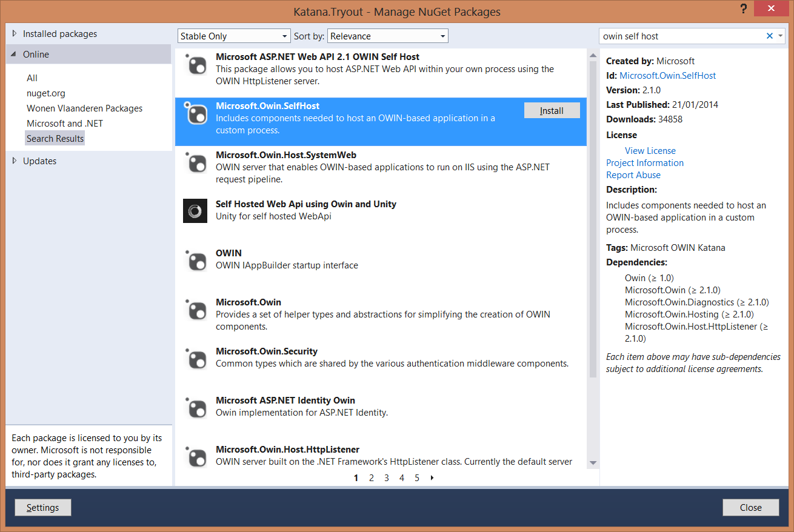The height and width of the screenshot is (532, 794).
Task: Select the Microsoft.Owin package title
Action: [x=249, y=302]
